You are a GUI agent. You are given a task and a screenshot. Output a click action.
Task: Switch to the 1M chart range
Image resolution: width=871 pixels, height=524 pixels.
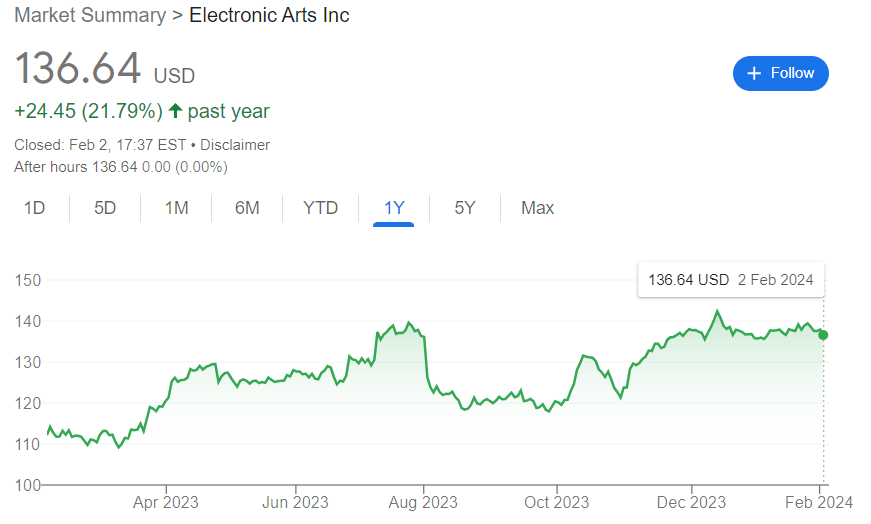[x=176, y=208]
